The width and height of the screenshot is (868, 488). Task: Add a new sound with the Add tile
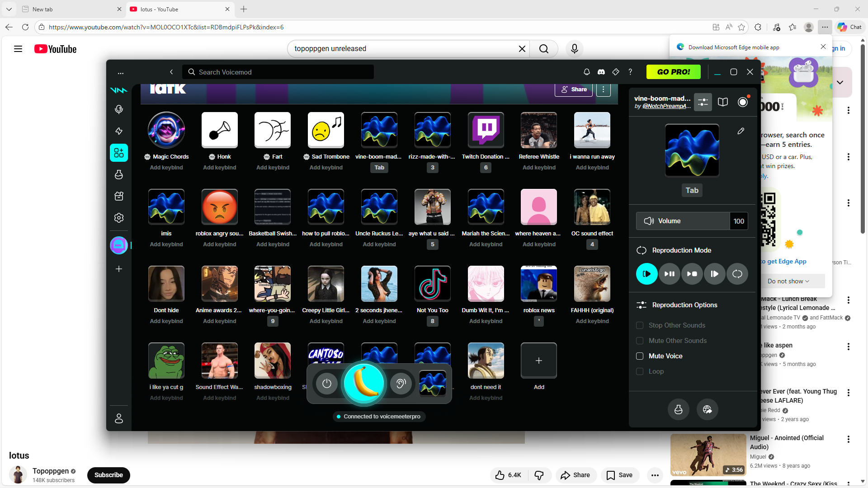[x=539, y=361]
